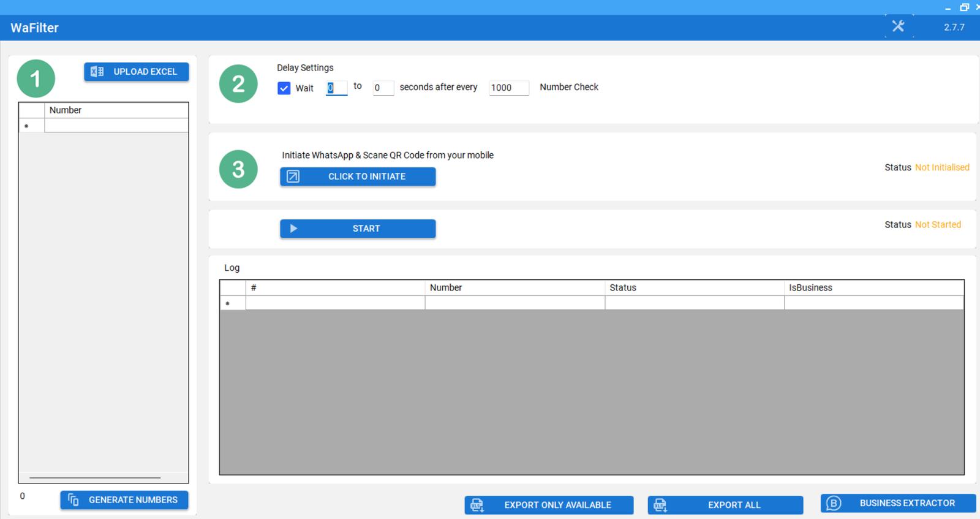Untick the Wait checkbox

(x=284, y=88)
